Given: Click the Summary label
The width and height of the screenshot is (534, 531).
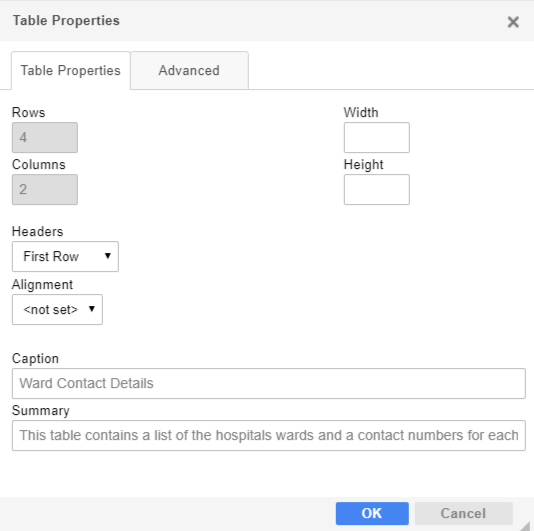Looking at the screenshot, I should [41, 411].
